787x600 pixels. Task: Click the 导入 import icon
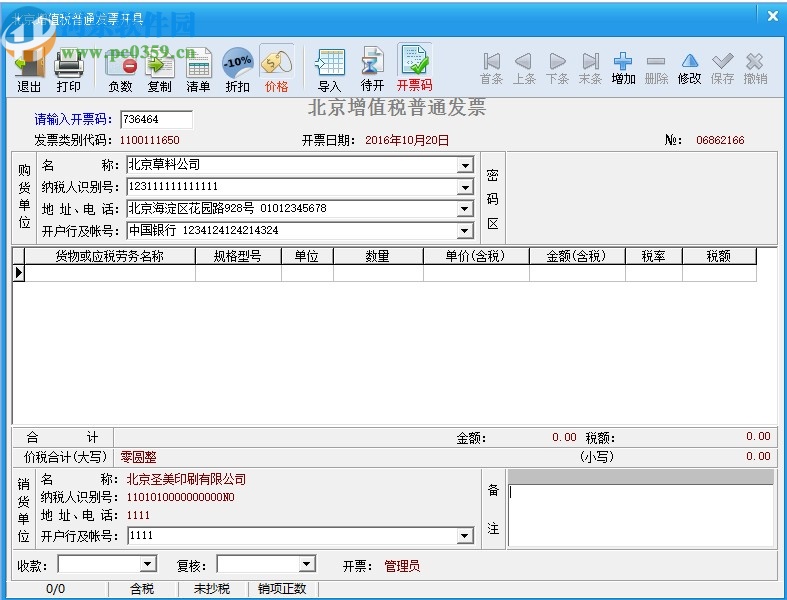(x=330, y=71)
